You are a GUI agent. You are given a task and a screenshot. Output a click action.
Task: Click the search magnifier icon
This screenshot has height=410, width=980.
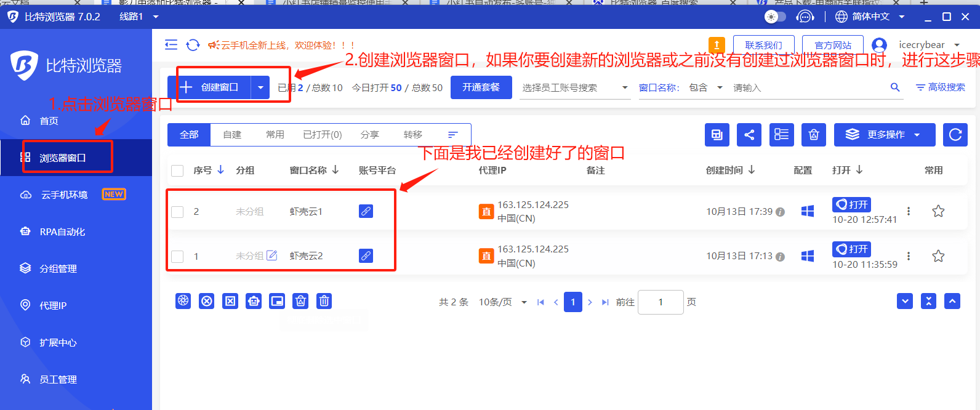[895, 87]
